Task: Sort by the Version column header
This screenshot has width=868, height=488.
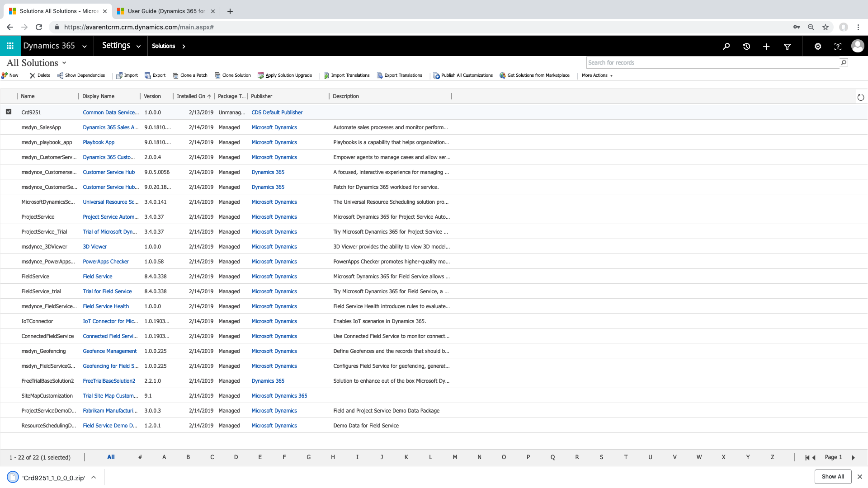Action: coord(152,96)
